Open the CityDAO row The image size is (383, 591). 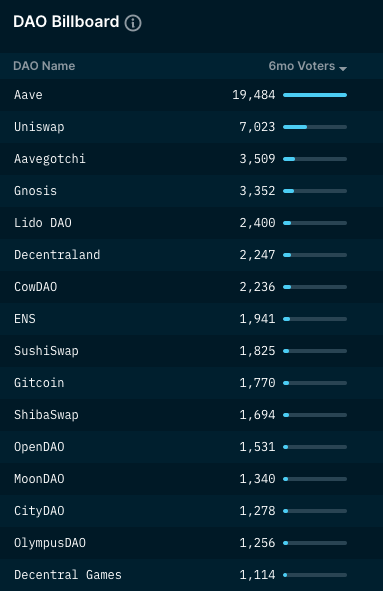[192, 511]
